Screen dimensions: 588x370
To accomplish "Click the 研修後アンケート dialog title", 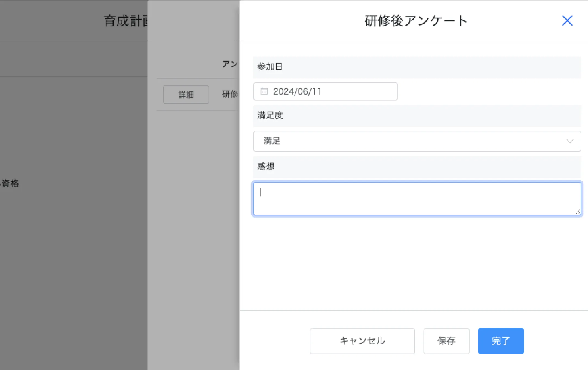I will pos(416,21).
